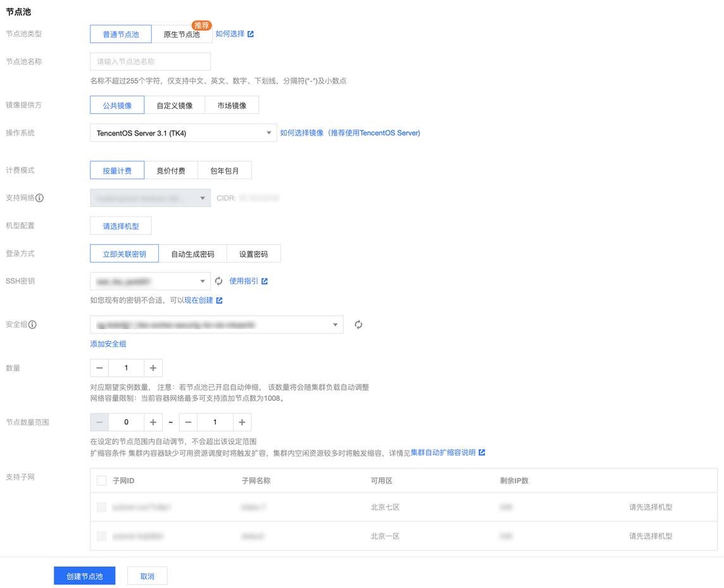Open 集群自动扩缩容说明 link
This screenshot has height=588, width=724.
pos(443,453)
